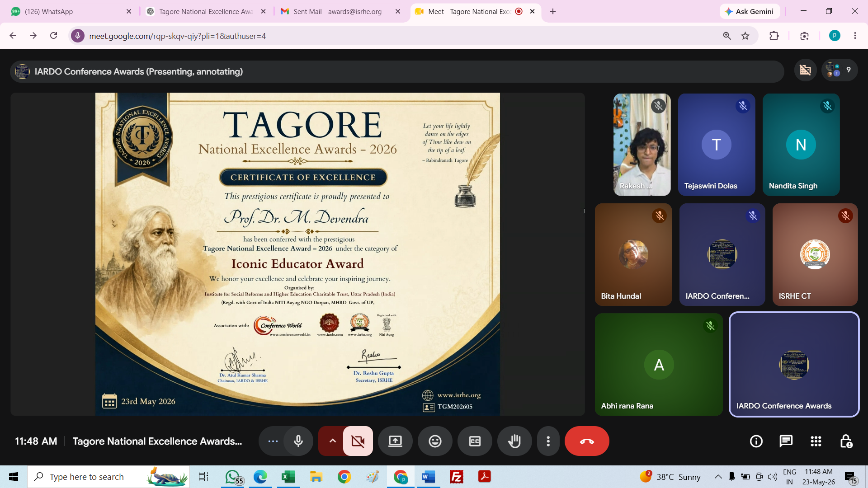Click the Abhi rana Rana tile
This screenshot has height=488, width=868.
(659, 364)
